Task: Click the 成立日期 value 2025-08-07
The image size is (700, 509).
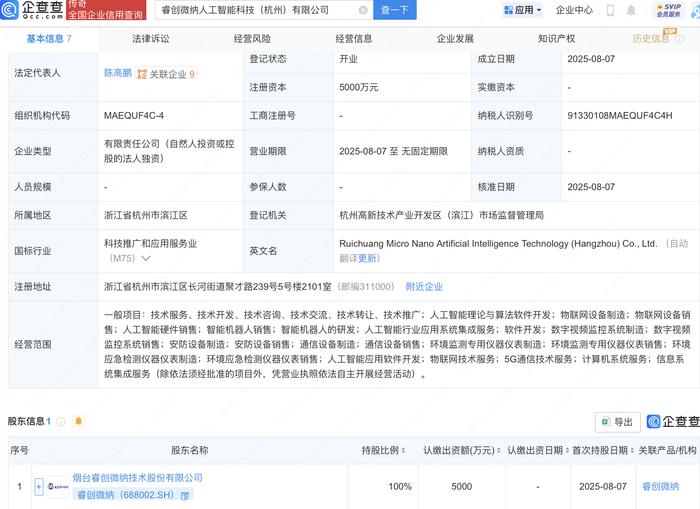Action: [591, 59]
